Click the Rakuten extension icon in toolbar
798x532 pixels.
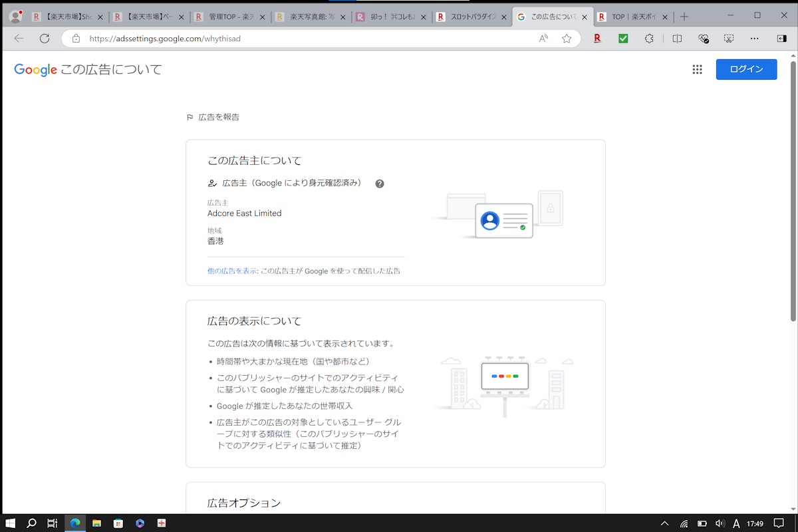click(x=597, y=39)
